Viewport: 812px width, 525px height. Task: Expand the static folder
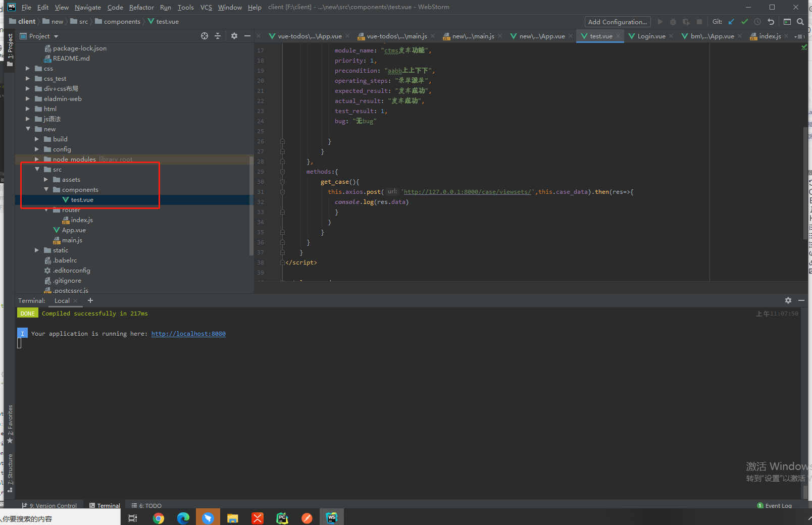(37, 250)
